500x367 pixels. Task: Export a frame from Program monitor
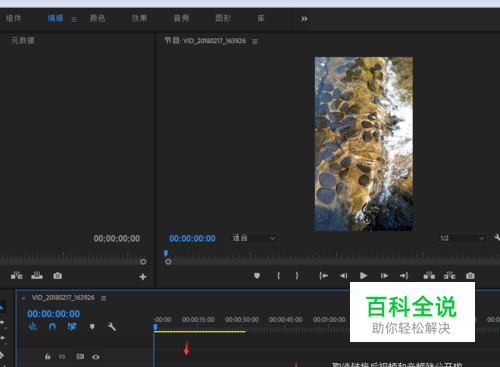click(x=470, y=276)
